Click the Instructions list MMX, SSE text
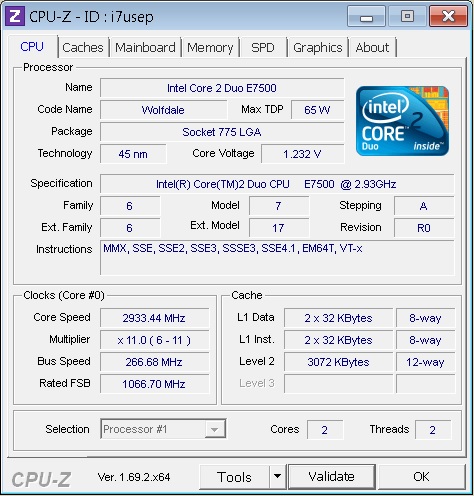This screenshot has height=496, width=474. [233, 248]
